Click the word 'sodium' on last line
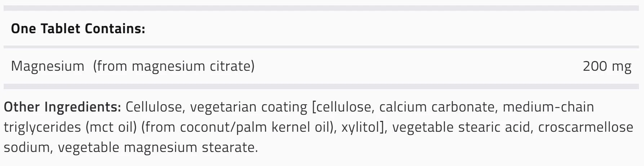The height and width of the screenshot is (166, 644). (27, 148)
